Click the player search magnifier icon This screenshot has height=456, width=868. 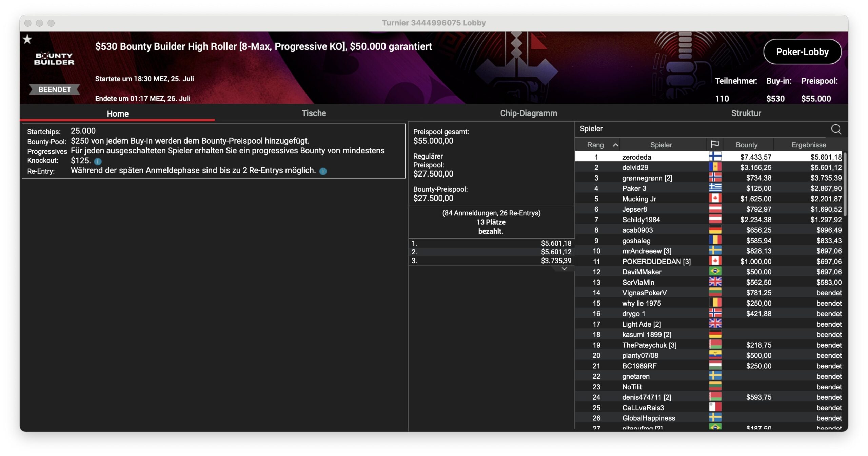(x=836, y=129)
